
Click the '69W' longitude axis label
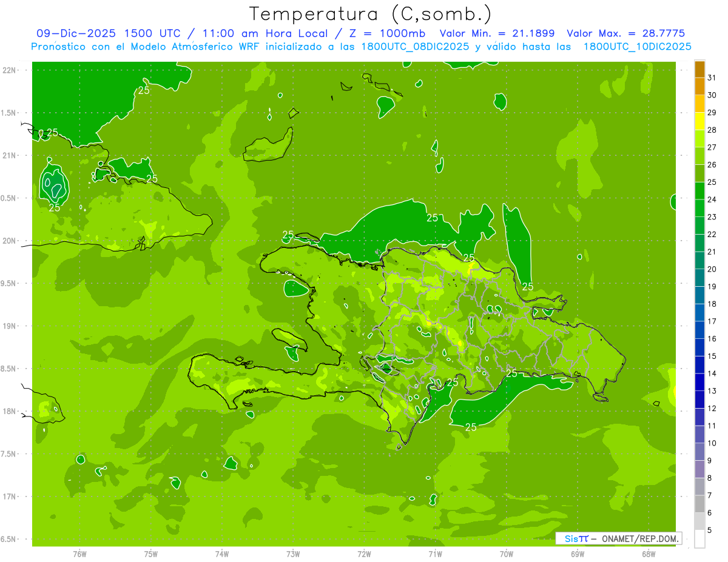[578, 554]
